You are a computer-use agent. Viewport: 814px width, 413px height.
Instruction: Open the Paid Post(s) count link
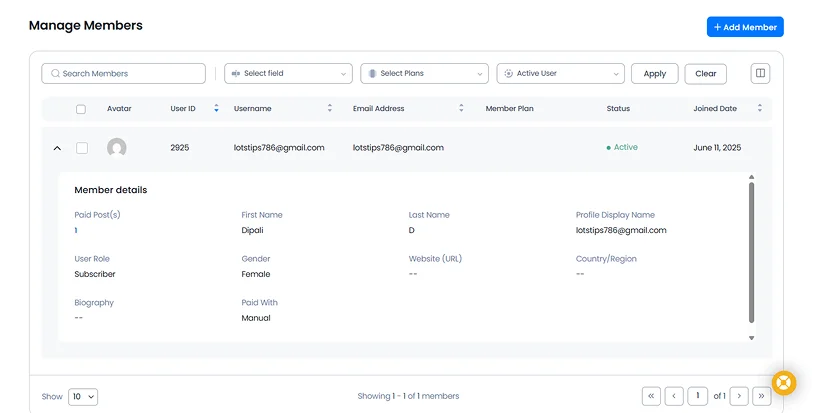(76, 230)
